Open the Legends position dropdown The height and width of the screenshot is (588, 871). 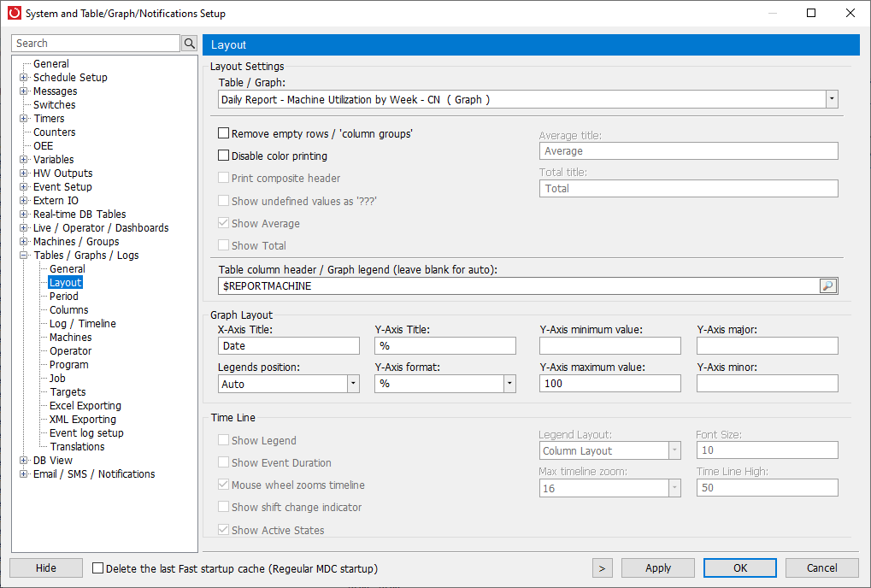point(353,384)
